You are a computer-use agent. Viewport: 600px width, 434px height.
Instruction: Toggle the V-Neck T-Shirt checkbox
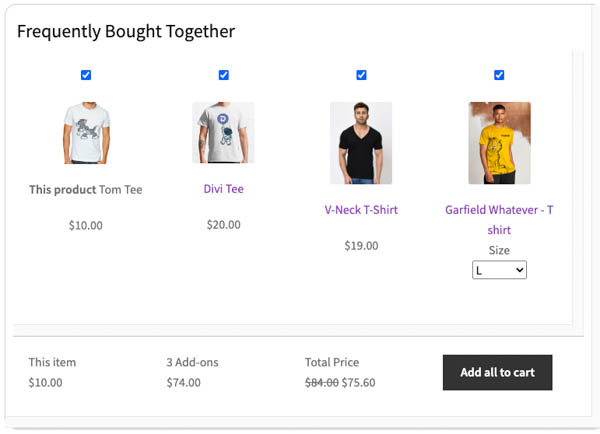point(361,75)
